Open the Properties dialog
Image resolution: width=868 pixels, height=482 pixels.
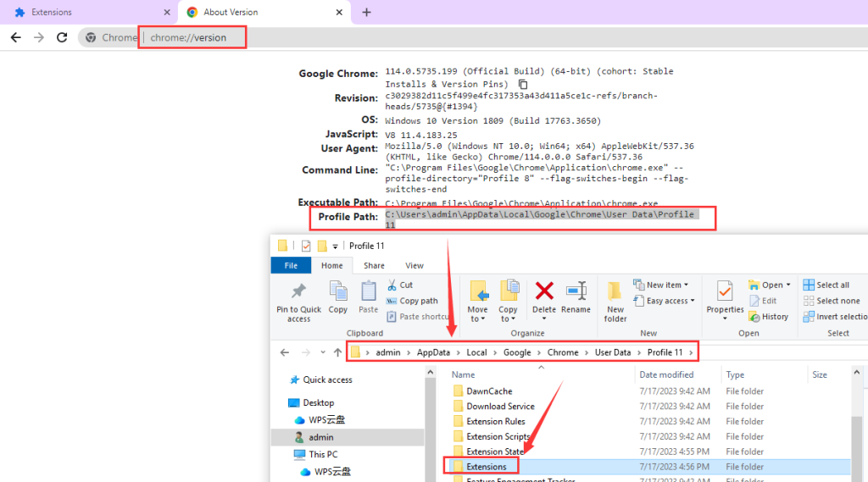725,296
